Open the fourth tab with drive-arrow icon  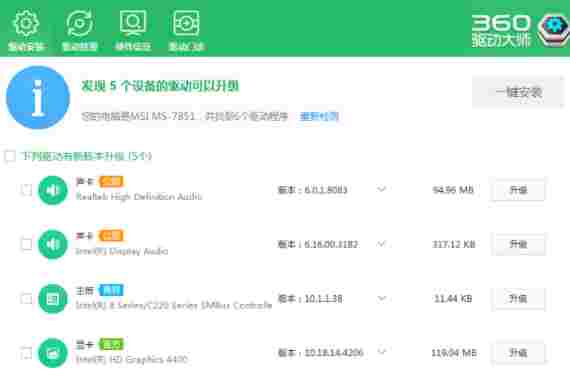[x=186, y=30]
